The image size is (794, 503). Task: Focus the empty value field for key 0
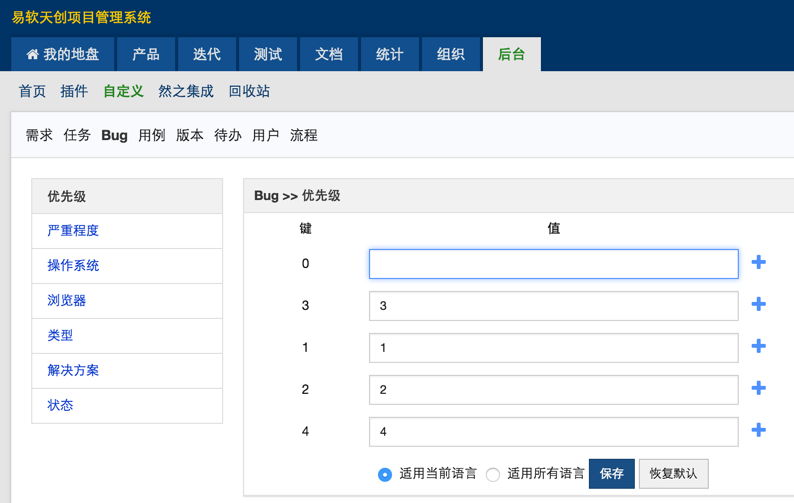pyautogui.click(x=553, y=264)
